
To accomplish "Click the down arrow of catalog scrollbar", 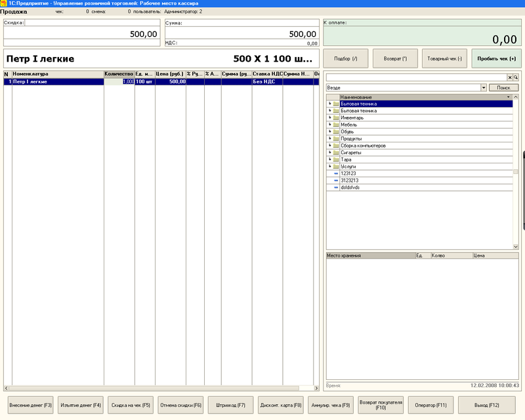I will tap(516, 247).
